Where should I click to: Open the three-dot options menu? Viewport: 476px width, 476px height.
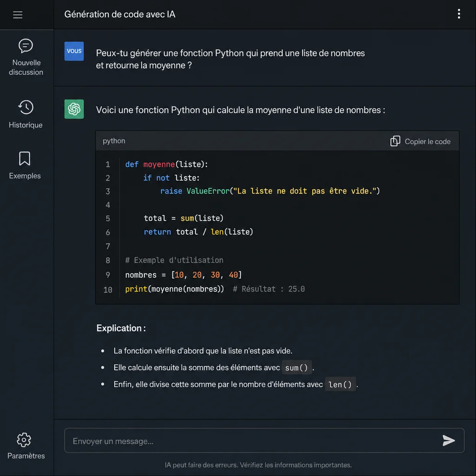(459, 14)
